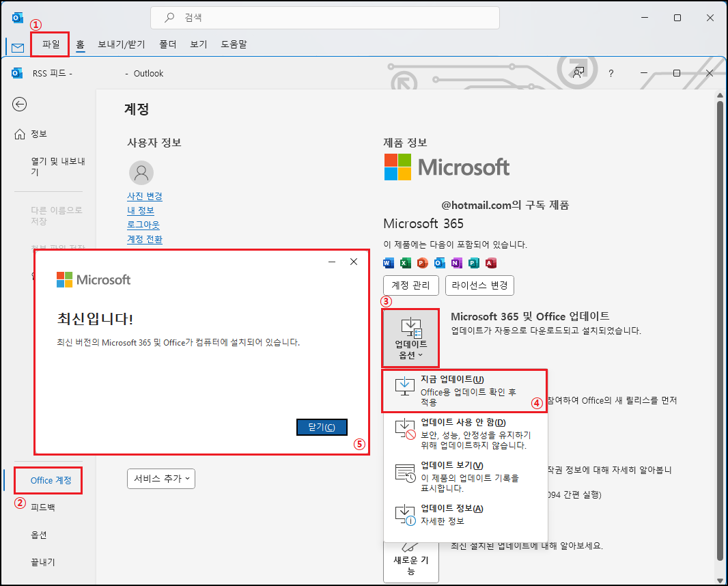Viewport: 728px width, 586px height.
Task: Click the 새로운 기능 button
Action: 411,562
